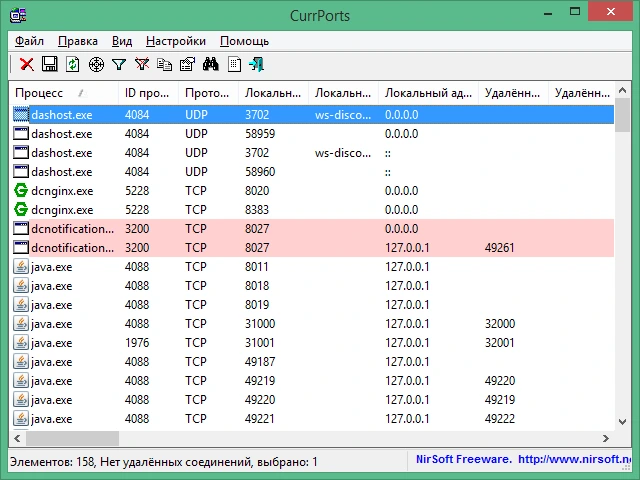Click the red X close selected connections icon
Viewport: 640px width, 480px height.
click(27, 64)
